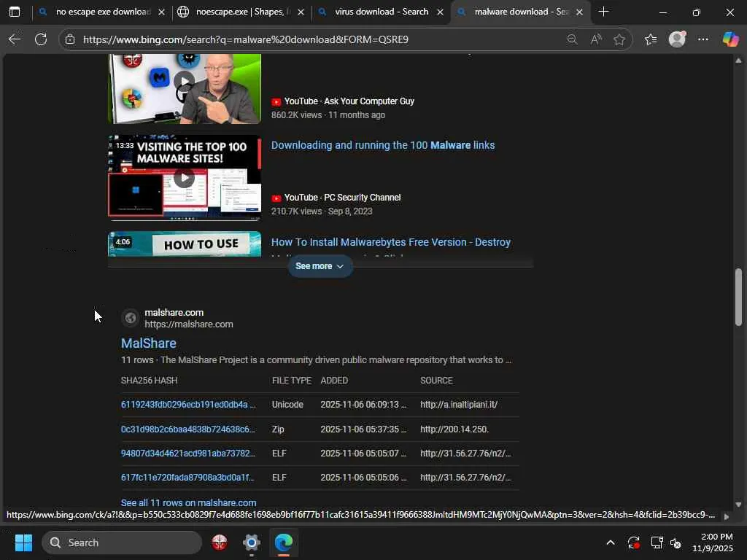Viewport: 747px width, 560px height.
Task: Close the 'malware download' tab
Action: point(579,12)
